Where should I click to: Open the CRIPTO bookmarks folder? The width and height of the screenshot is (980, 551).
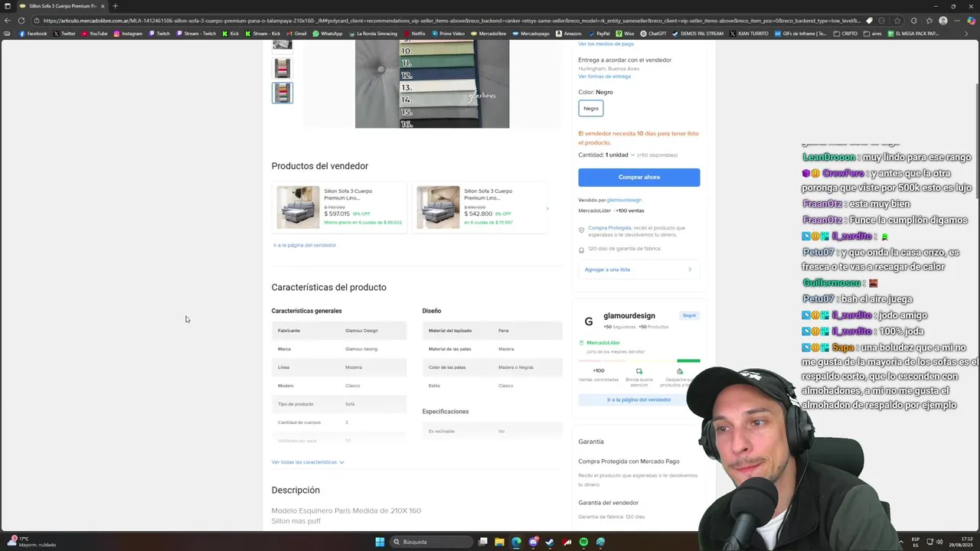[846, 34]
